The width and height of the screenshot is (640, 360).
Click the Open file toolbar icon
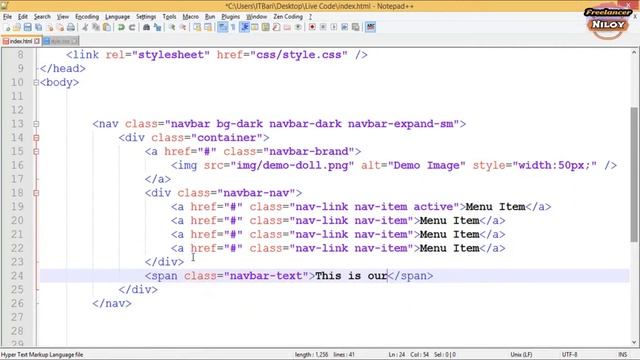coord(17,27)
